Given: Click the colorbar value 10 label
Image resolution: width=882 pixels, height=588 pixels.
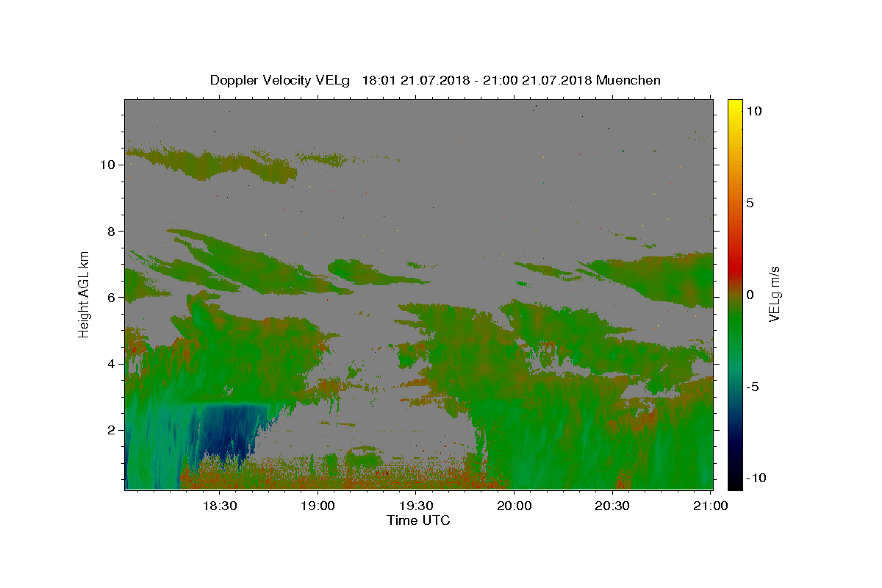Looking at the screenshot, I should coord(754,111).
